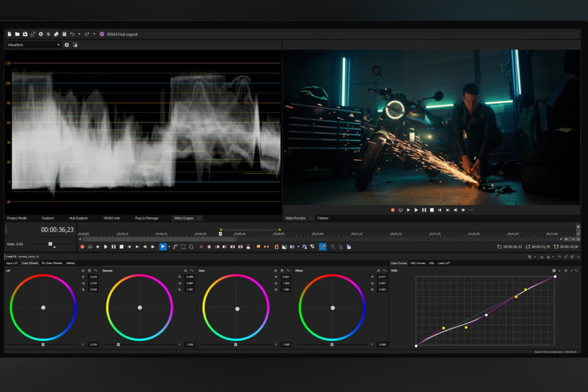Copy selection with the copy icon

coord(56,34)
